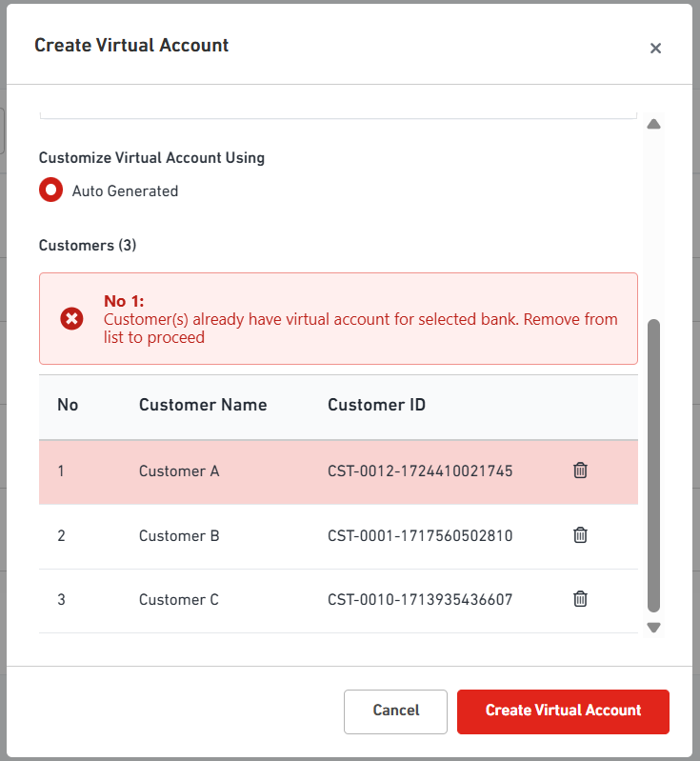
Task: Close the Create Virtual Account dialog
Action: pos(655,49)
